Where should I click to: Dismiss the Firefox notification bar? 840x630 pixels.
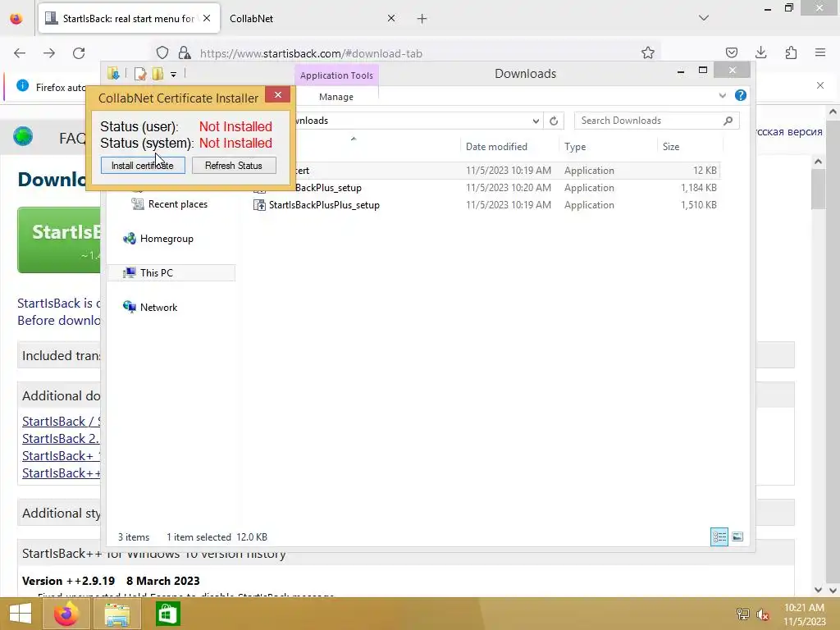click(820, 85)
